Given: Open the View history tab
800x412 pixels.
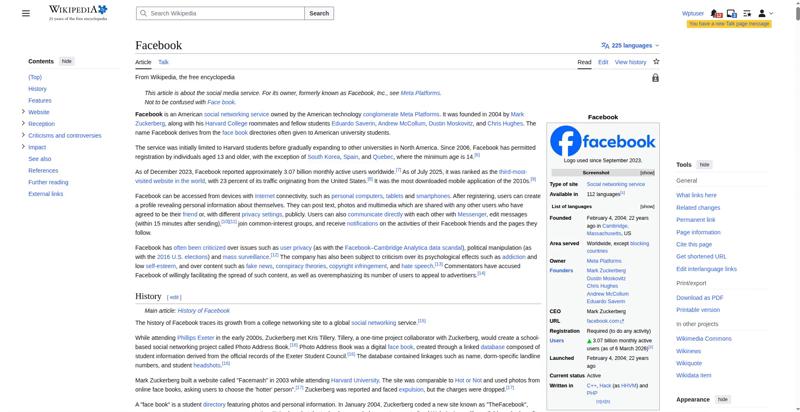Looking at the screenshot, I should (630, 62).
